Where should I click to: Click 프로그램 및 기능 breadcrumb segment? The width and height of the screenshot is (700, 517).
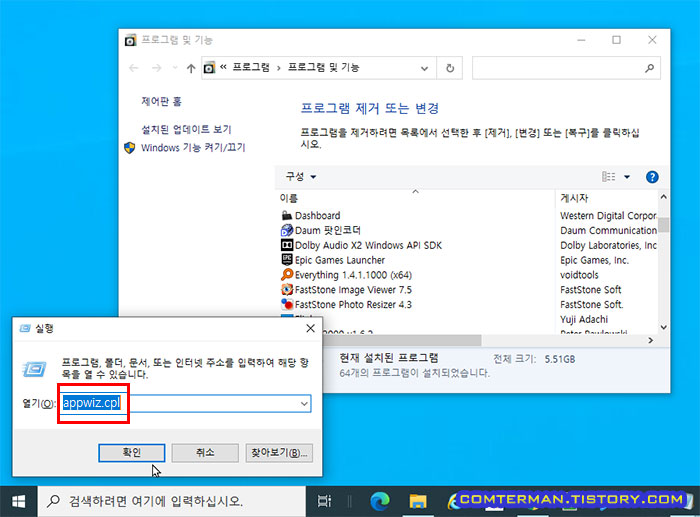(x=324, y=67)
